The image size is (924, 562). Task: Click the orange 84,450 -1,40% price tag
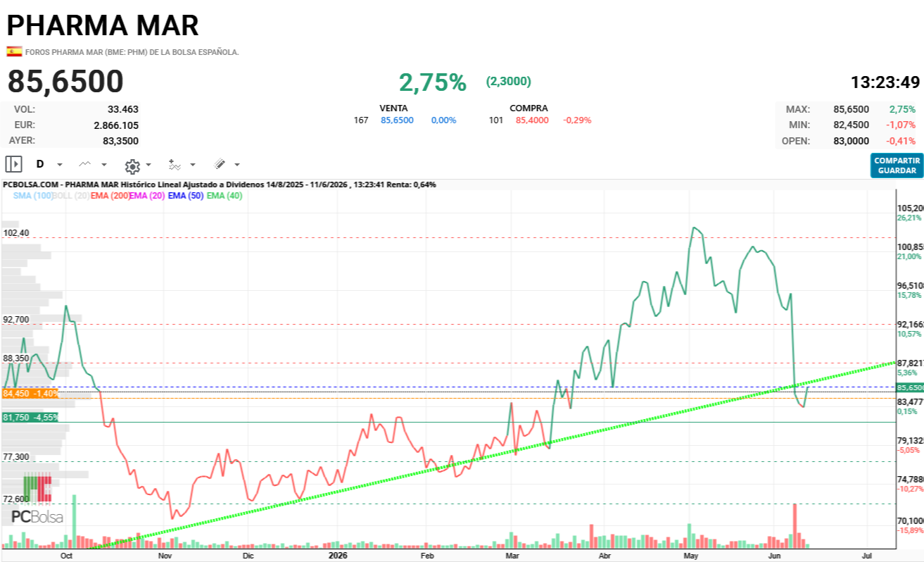30,393
